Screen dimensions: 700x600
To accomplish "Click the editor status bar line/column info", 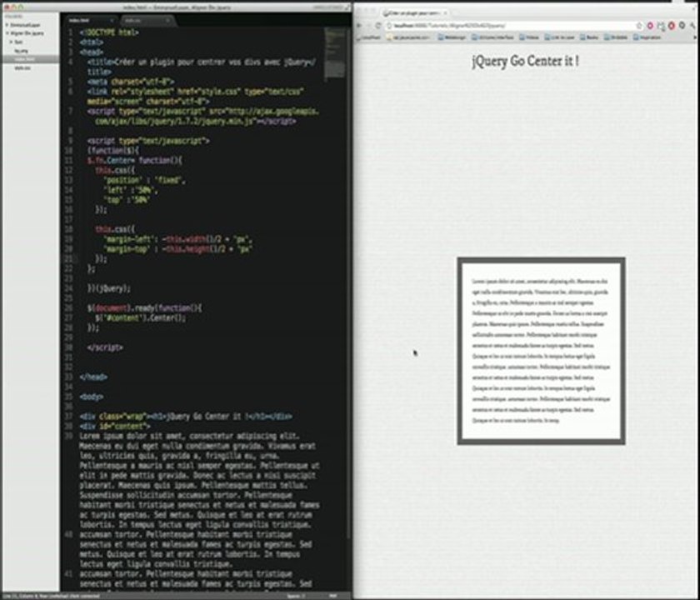I will click(49, 596).
